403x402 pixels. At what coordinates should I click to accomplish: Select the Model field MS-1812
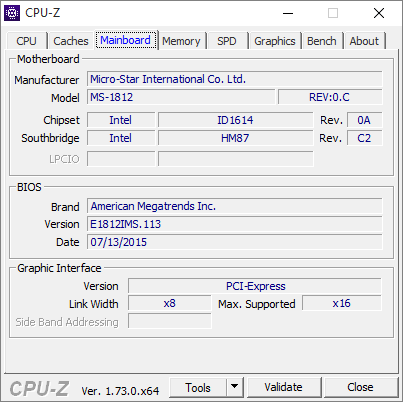tap(181, 97)
